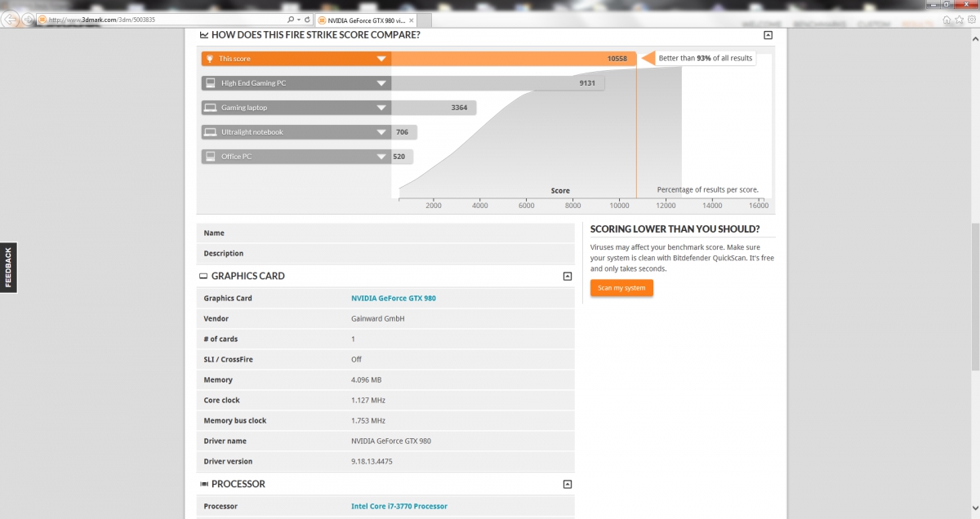This screenshot has width=980, height=519.
Task: Click the 3364 Gaming laptop score
Action: point(459,108)
